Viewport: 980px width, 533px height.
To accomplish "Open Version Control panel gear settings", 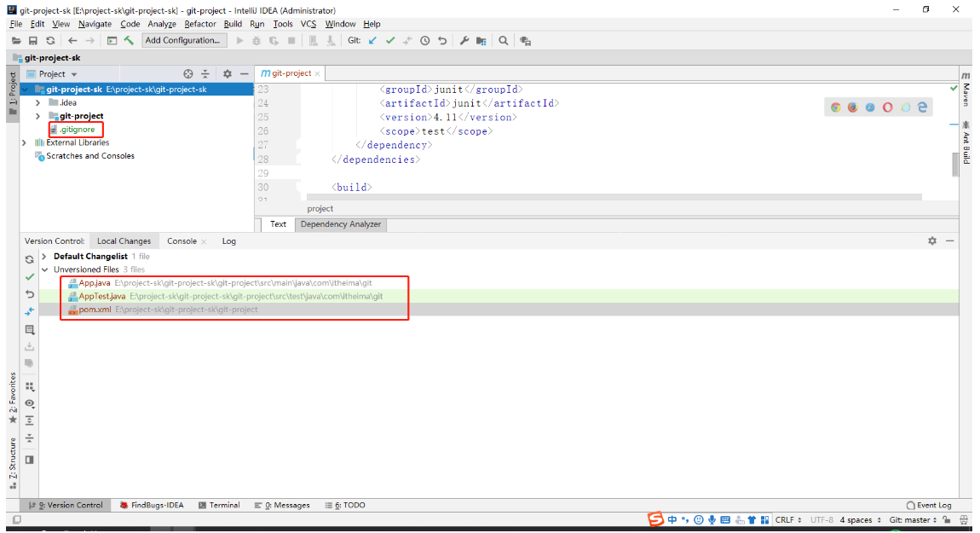I will point(932,240).
